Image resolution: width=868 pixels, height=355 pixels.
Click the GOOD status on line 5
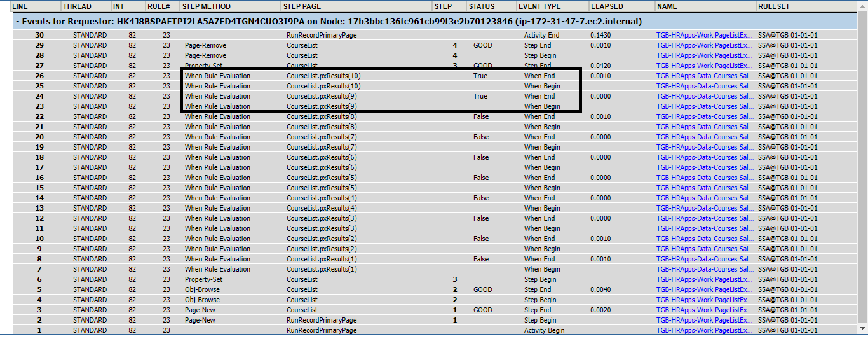pyautogui.click(x=483, y=289)
